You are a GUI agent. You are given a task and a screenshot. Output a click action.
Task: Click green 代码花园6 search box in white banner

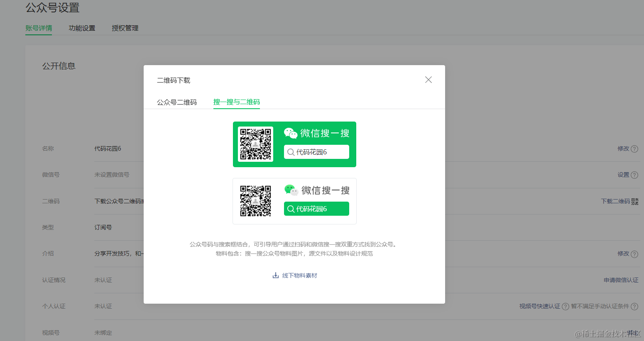click(316, 209)
